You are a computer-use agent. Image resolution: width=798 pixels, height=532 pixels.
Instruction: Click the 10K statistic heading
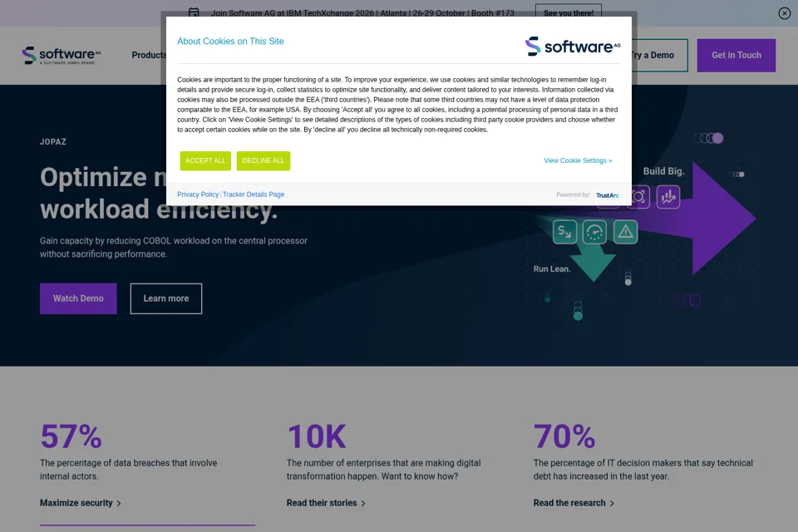pos(317,436)
